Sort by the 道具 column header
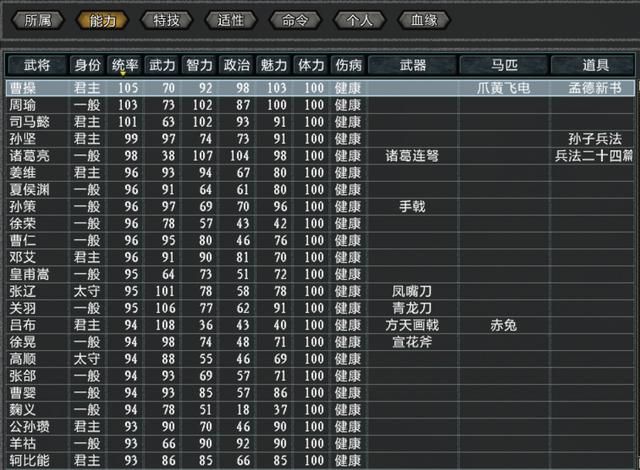 pyautogui.click(x=594, y=65)
